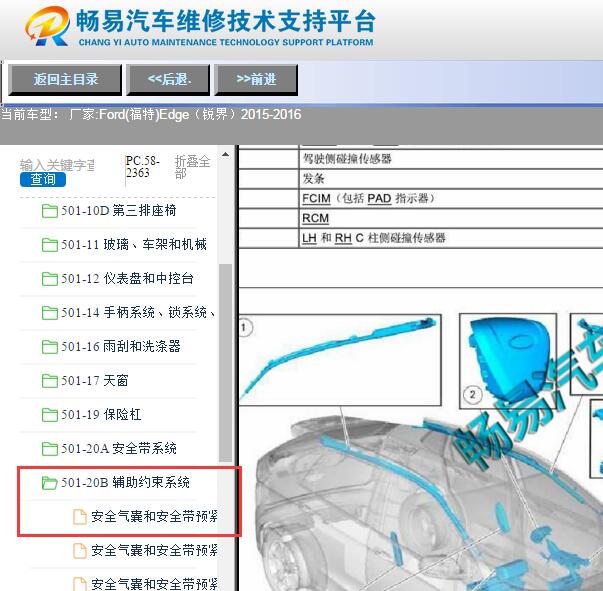Go back with <<后退 button
Image resolution: width=603 pixels, height=591 pixels.
click(x=168, y=80)
